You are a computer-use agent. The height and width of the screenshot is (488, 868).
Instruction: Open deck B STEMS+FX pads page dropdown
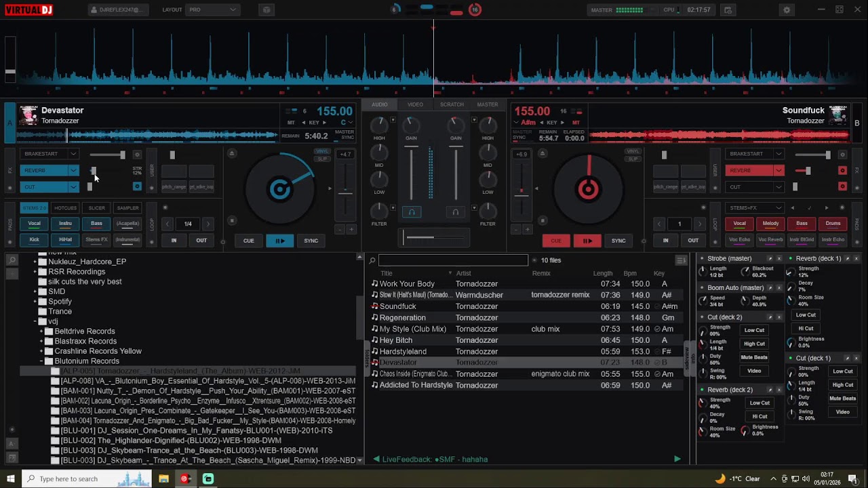coord(754,207)
